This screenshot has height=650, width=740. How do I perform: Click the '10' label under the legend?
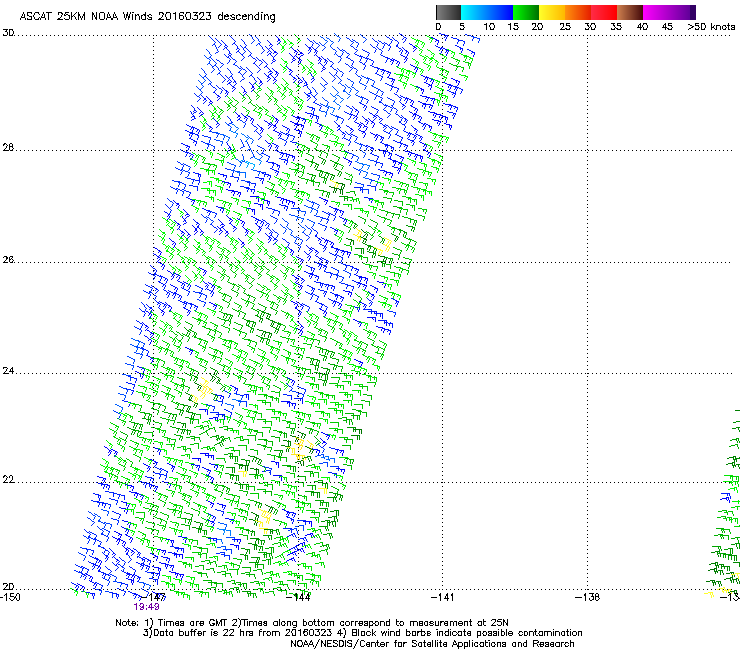pos(489,27)
